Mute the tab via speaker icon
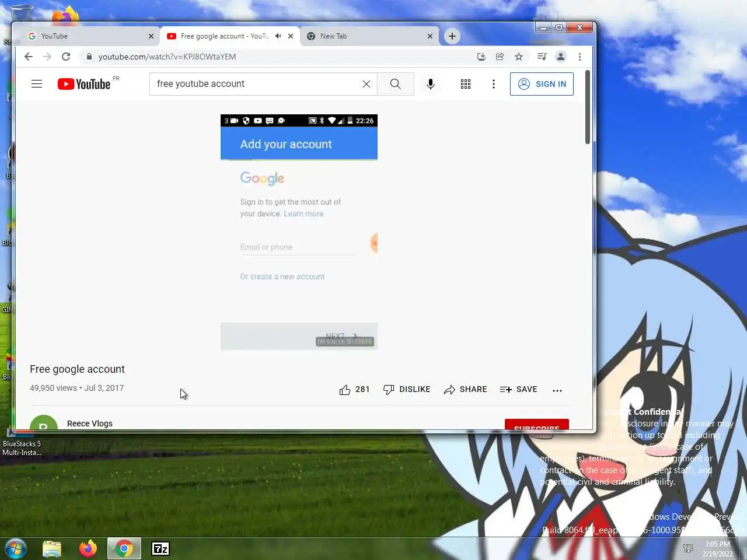Image resolution: width=747 pixels, height=560 pixels. tap(278, 36)
